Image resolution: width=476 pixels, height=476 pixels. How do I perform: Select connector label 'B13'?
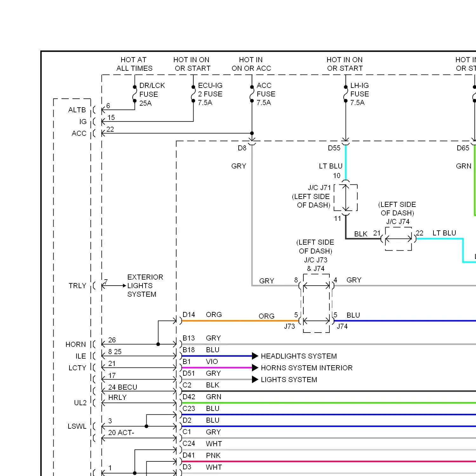[189, 338]
